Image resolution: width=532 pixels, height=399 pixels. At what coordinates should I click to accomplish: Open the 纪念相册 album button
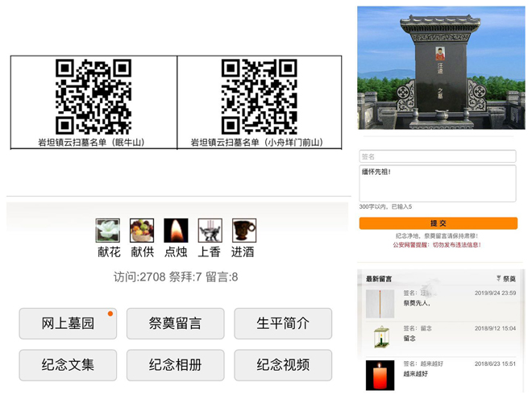click(x=176, y=365)
